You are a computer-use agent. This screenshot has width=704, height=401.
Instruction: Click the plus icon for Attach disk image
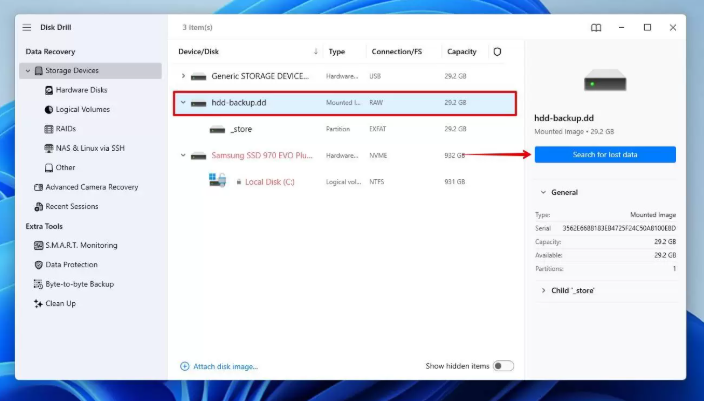(x=185, y=366)
